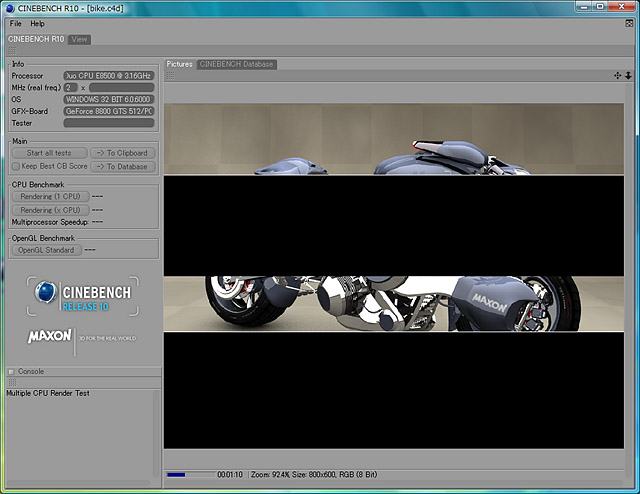Click the GFX-Board info field
Screen dimensions: 640x494
[x=109, y=111]
